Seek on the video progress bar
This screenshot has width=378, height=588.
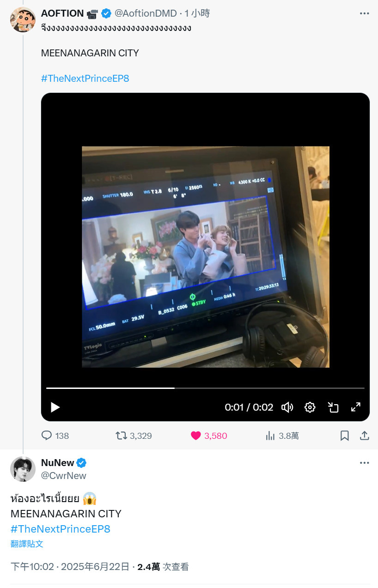[x=205, y=388]
